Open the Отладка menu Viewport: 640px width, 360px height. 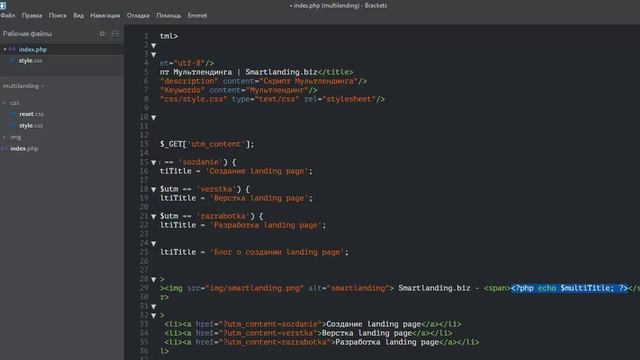138,16
